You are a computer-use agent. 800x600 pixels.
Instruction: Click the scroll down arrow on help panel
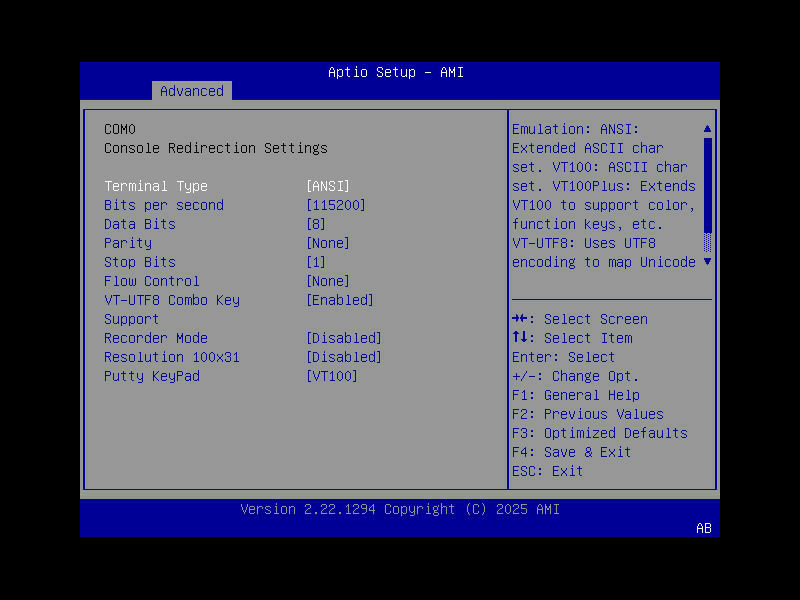[x=707, y=262]
